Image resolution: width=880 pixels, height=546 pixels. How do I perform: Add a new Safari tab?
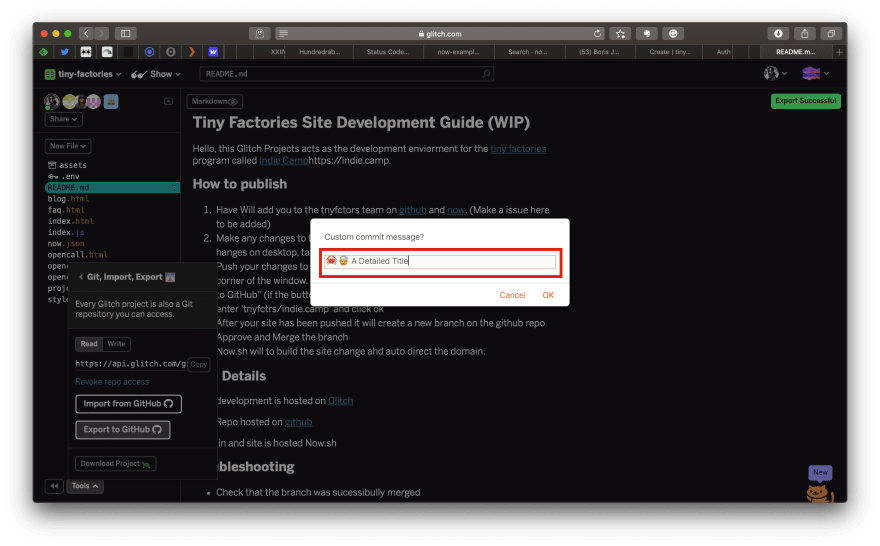(840, 52)
